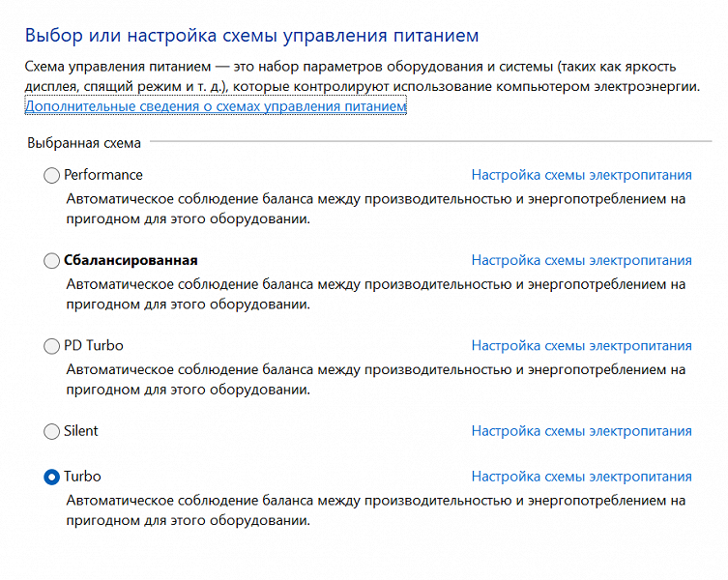Open Дополнительные сведения о схемах управления питанием link
The width and height of the screenshot is (728, 580).
pos(216,106)
